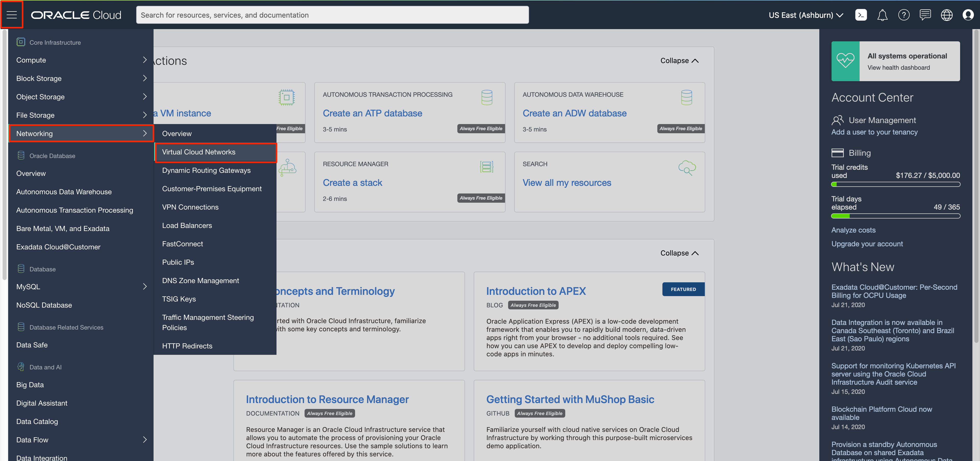Open US East (Ashburn) region dropdown
This screenshot has width=980, height=461.
(806, 15)
